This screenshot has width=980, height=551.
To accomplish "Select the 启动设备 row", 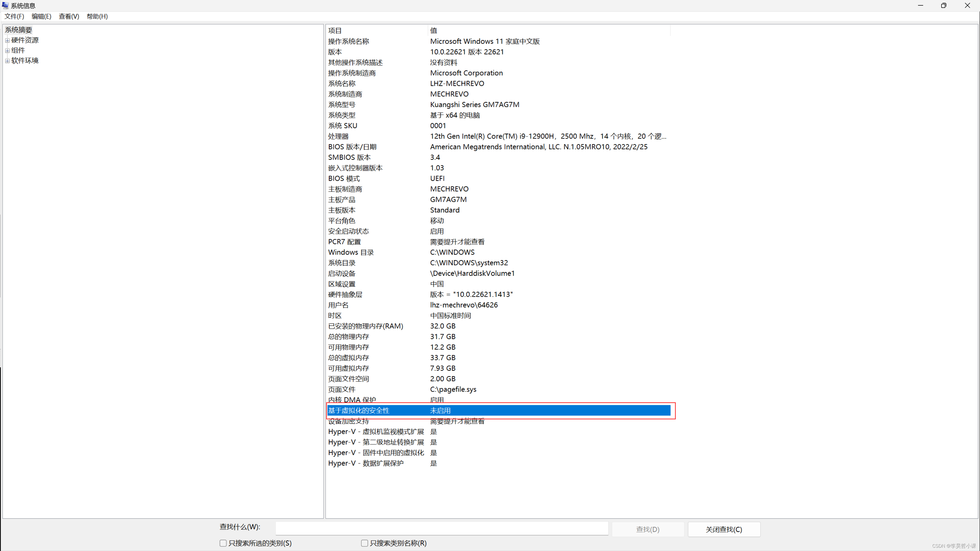I will point(498,273).
